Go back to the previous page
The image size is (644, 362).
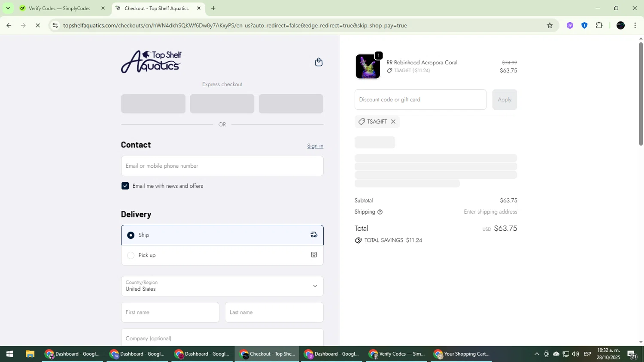(x=9, y=25)
